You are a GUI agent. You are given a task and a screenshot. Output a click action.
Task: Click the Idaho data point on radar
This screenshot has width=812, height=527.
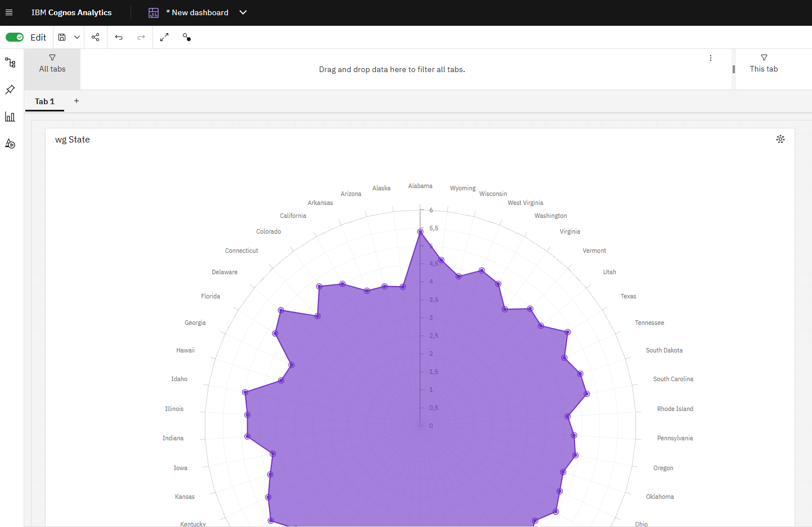click(245, 392)
